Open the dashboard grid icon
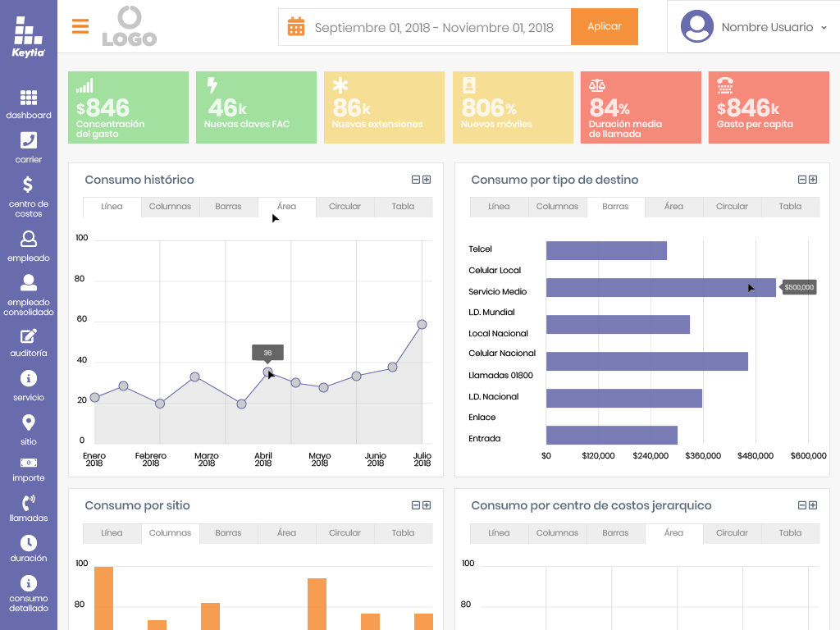 [29, 98]
